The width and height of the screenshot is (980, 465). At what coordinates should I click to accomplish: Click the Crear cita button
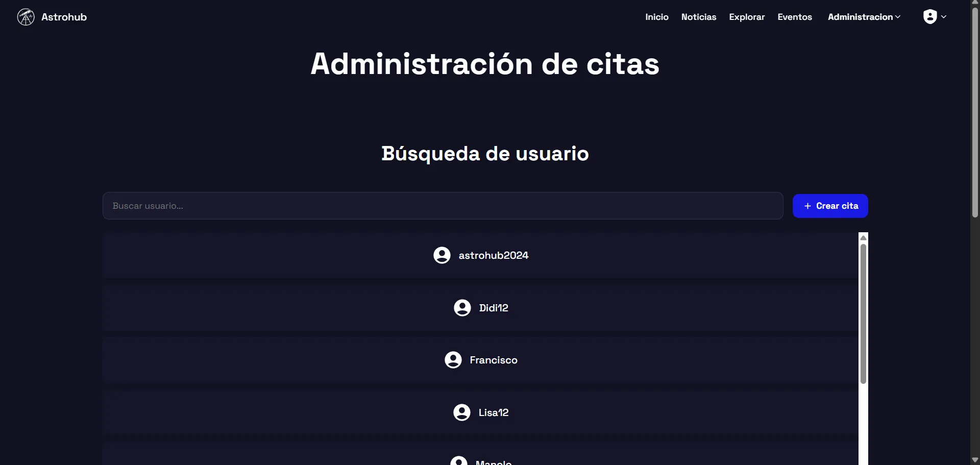coord(830,206)
